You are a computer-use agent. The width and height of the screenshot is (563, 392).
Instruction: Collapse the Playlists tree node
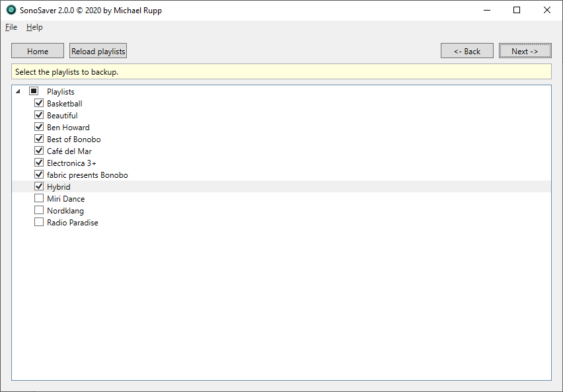point(19,91)
